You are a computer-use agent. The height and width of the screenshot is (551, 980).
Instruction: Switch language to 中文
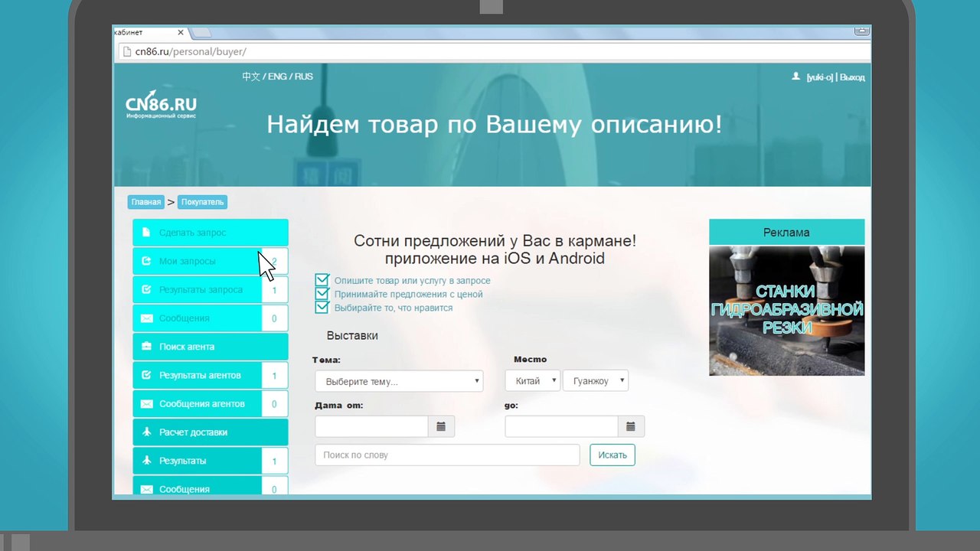tap(251, 77)
